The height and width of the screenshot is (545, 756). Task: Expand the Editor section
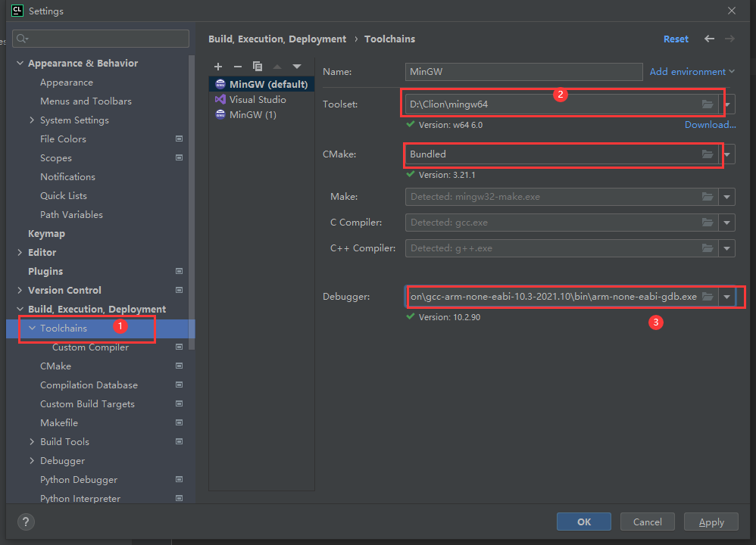coord(20,253)
